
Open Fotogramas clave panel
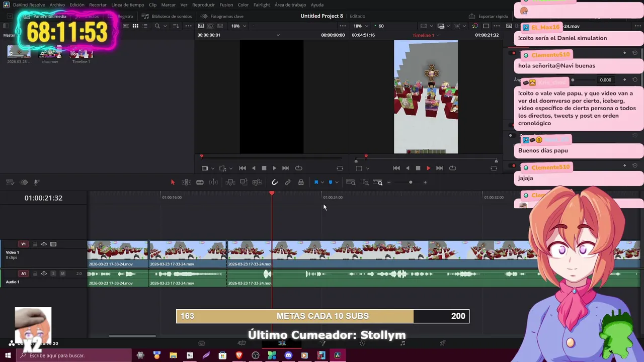pos(222,16)
